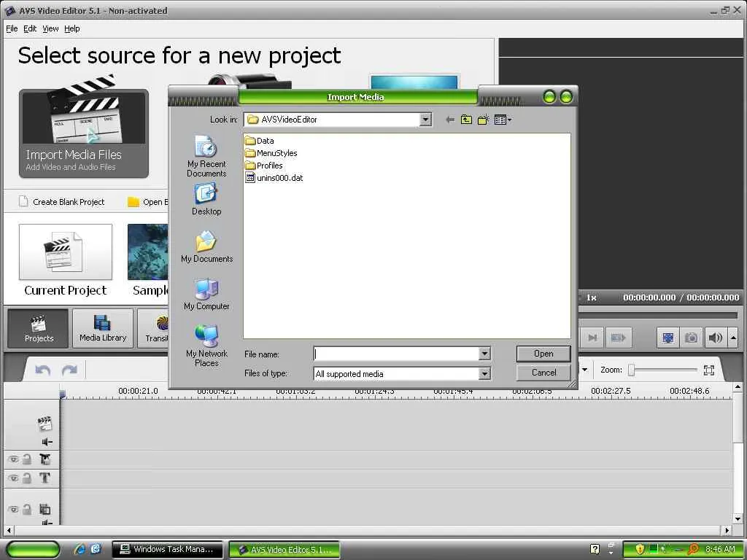Go up one folder level
747x560 pixels.
click(x=466, y=120)
